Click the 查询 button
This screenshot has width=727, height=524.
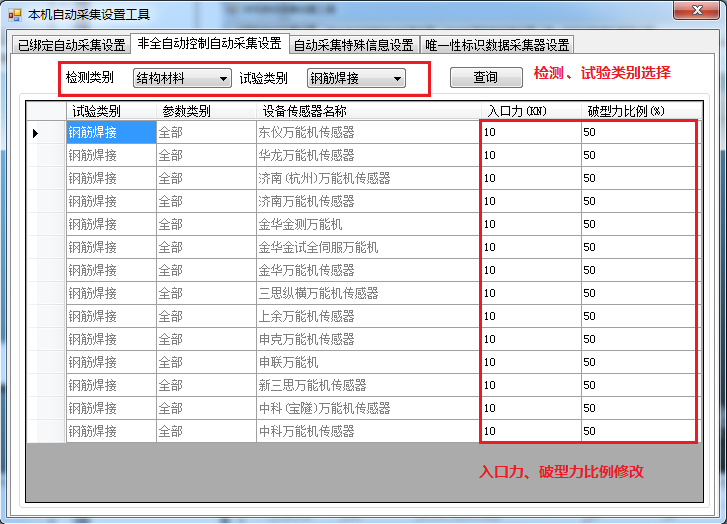coord(485,77)
